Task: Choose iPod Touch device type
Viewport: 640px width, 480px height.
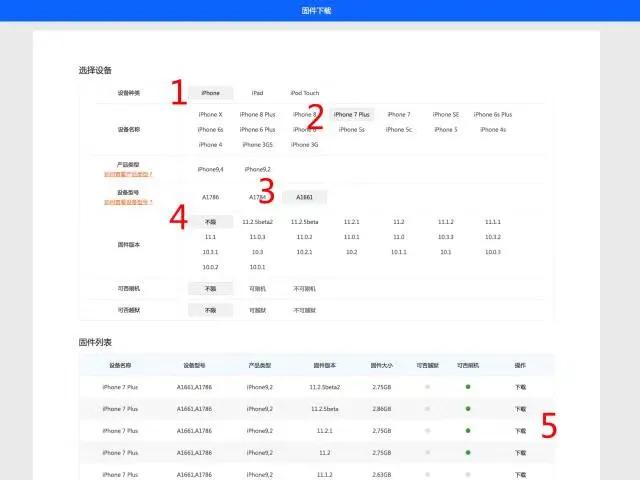Action: pyautogui.click(x=304, y=93)
